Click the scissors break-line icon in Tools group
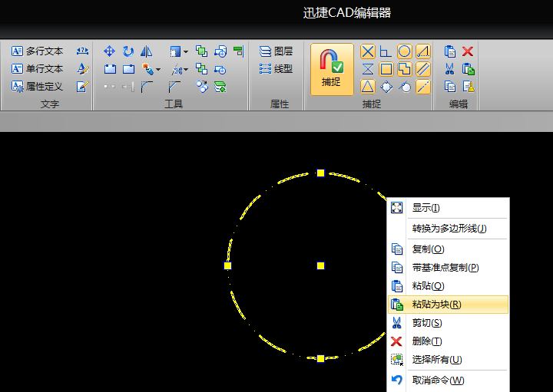The image size is (553, 392). [177, 70]
